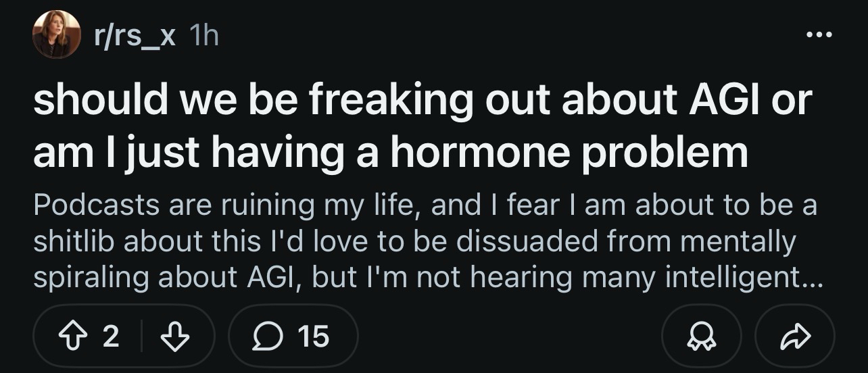Click the speech bubble comments icon

click(266, 336)
